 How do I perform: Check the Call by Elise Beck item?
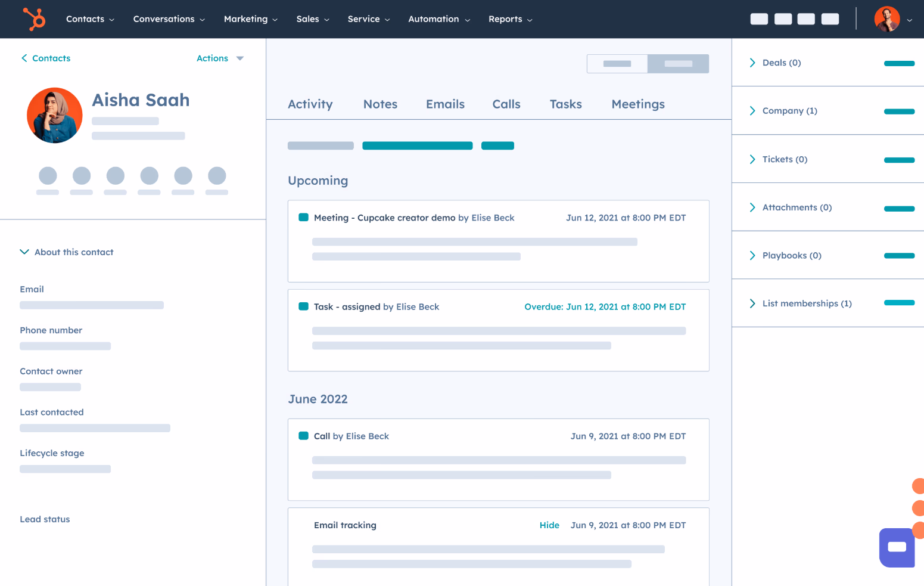[x=304, y=436]
